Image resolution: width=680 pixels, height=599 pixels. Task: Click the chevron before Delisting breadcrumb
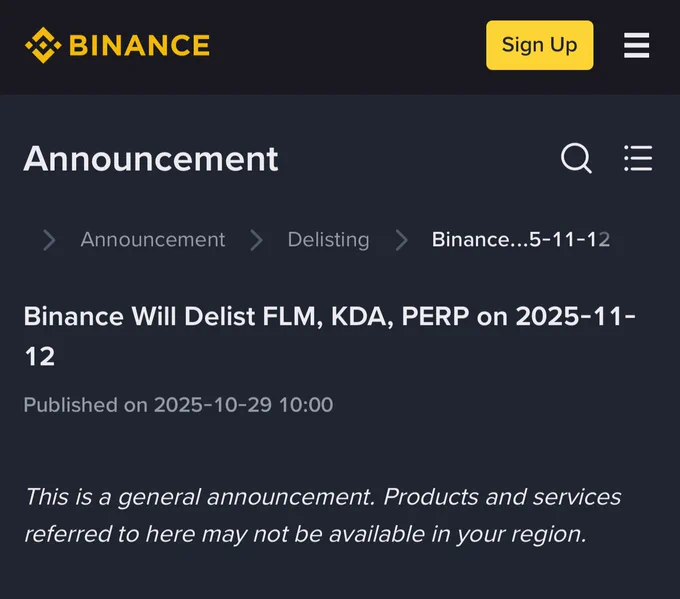coord(256,240)
